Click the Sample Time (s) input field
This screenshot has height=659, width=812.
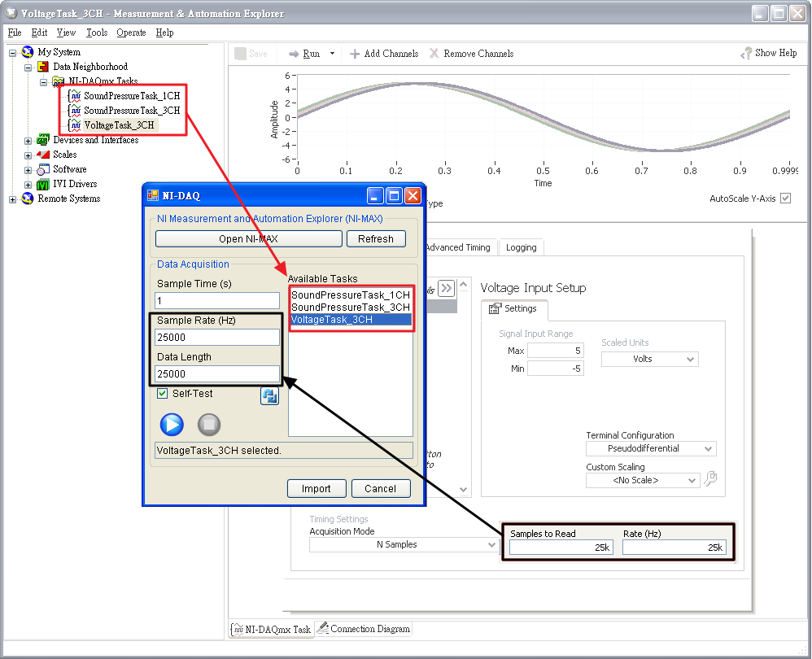click(217, 301)
